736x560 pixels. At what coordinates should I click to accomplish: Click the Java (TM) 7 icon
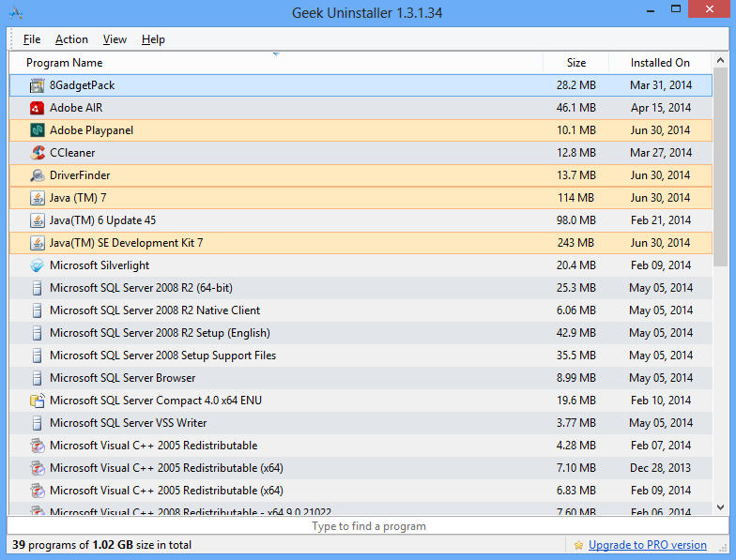pyautogui.click(x=38, y=198)
